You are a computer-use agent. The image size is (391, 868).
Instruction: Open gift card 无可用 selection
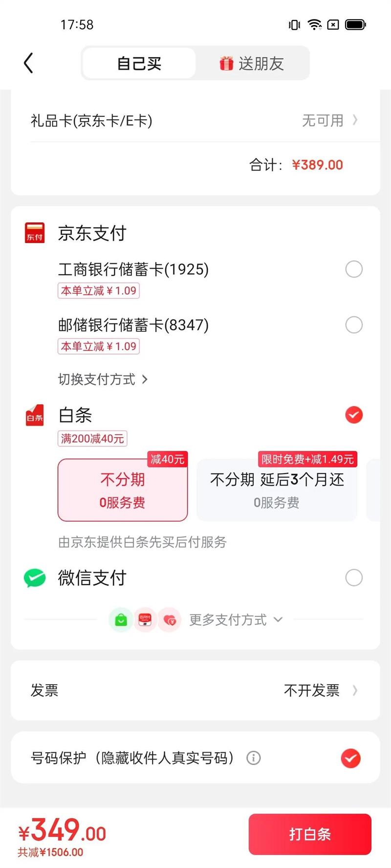(x=329, y=120)
